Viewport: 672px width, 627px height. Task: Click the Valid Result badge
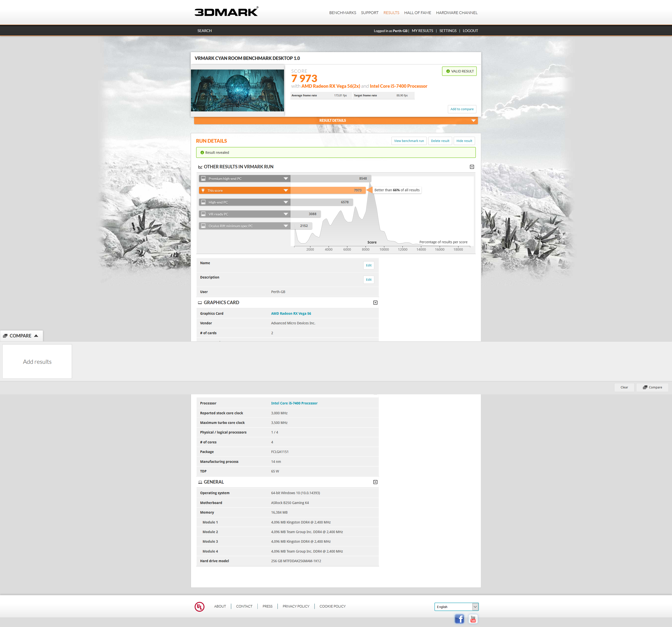click(x=459, y=71)
